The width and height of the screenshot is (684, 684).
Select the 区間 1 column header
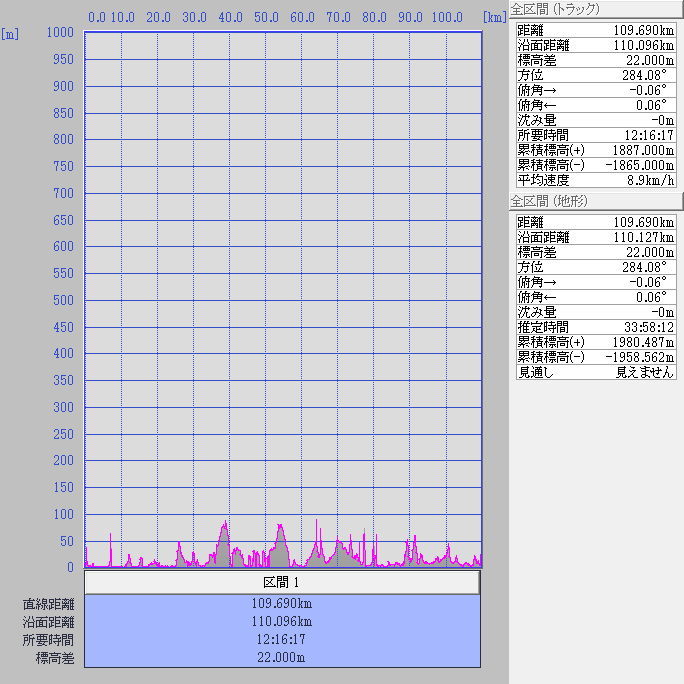tap(282, 582)
